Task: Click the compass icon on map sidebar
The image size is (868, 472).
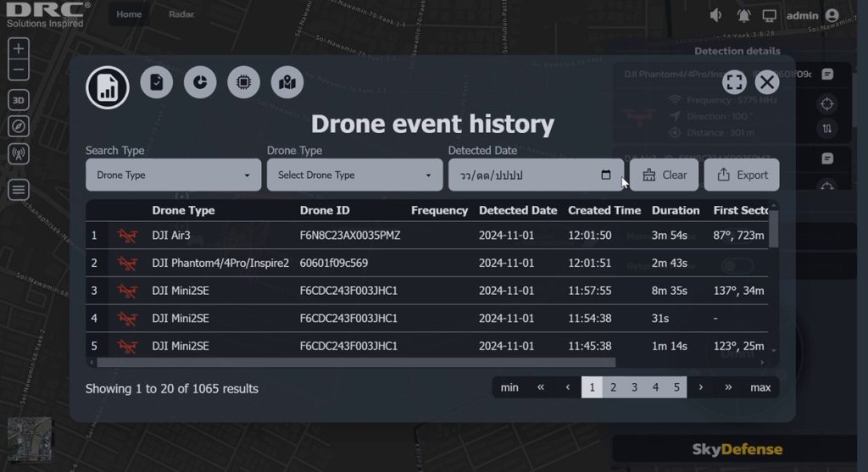Action: [19, 126]
